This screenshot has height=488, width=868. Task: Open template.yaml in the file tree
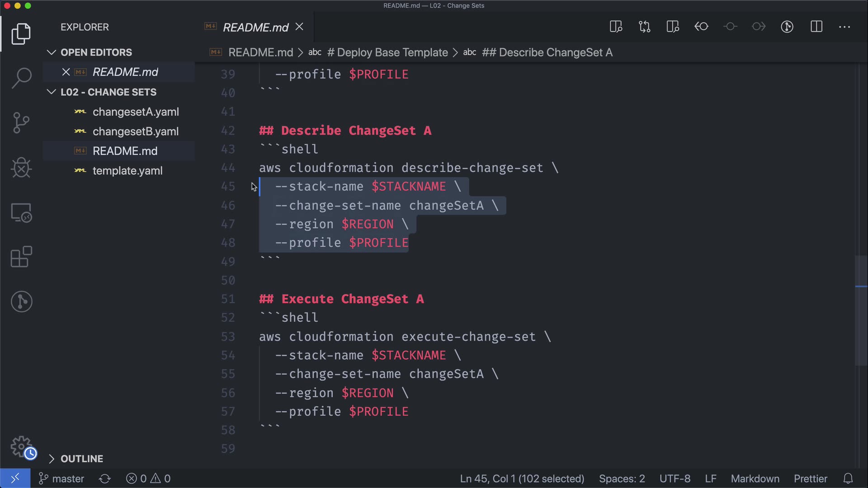[x=127, y=171]
